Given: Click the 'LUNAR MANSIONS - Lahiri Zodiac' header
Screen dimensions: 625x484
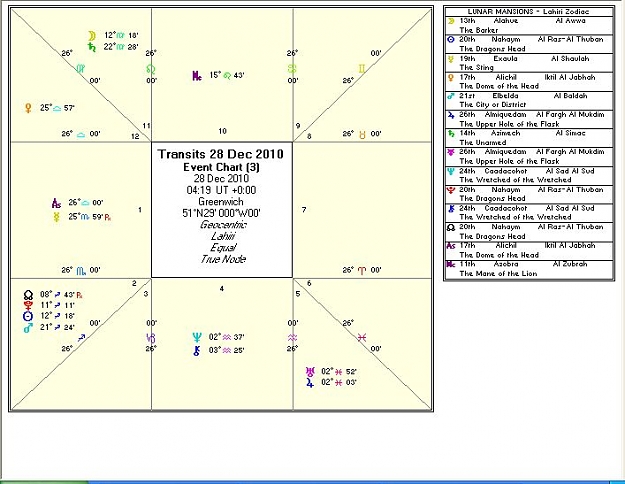Looking at the screenshot, I should pyautogui.click(x=529, y=12).
